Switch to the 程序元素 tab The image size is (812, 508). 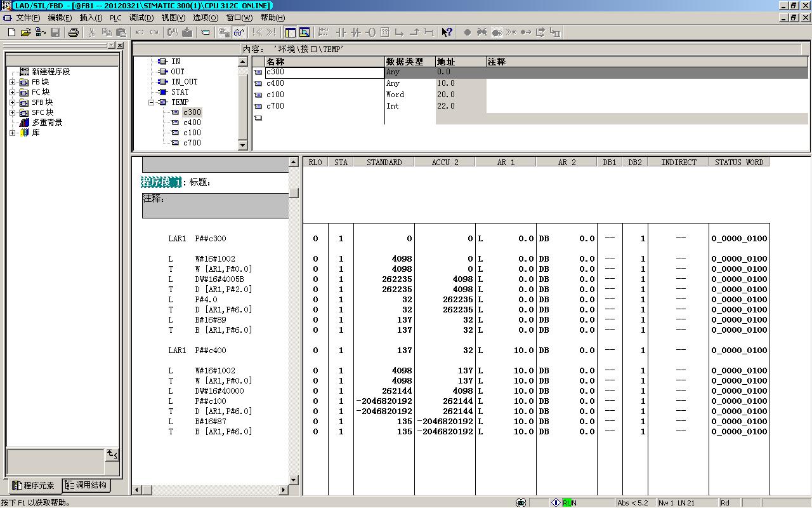point(34,486)
